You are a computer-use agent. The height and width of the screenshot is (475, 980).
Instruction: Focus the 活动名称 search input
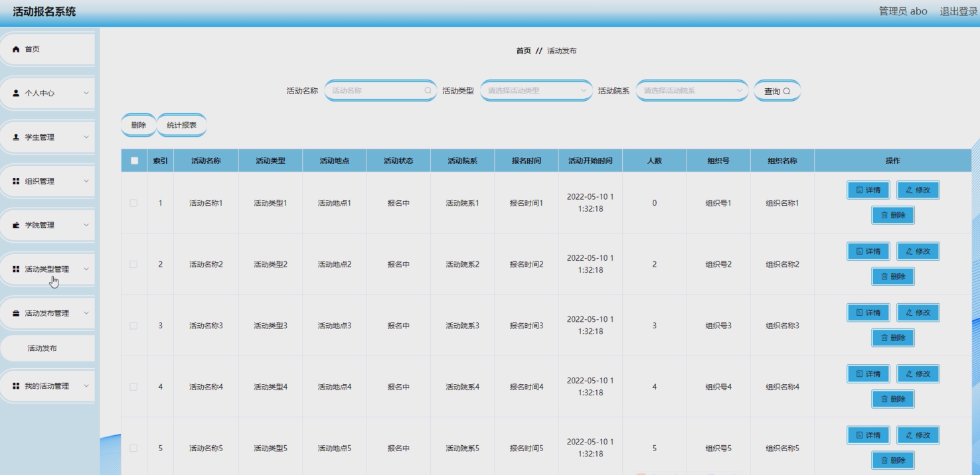(x=380, y=91)
